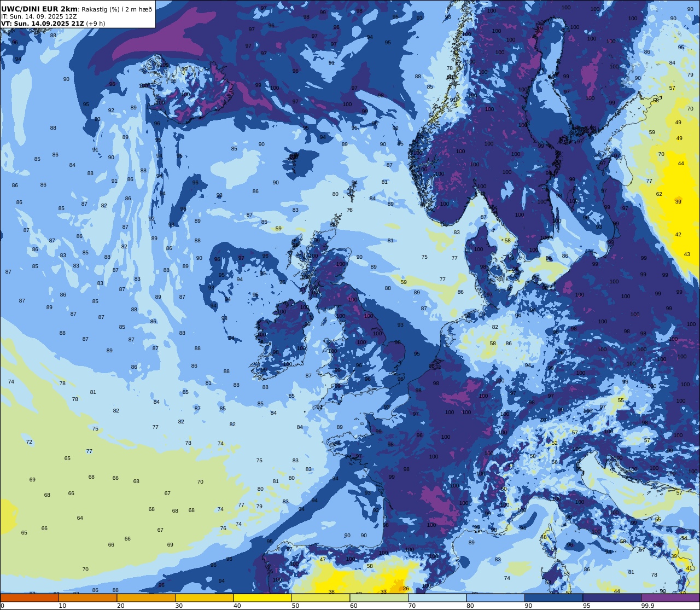Click the legend tick label '20'
The width and height of the screenshot is (700, 610).
pos(120,606)
